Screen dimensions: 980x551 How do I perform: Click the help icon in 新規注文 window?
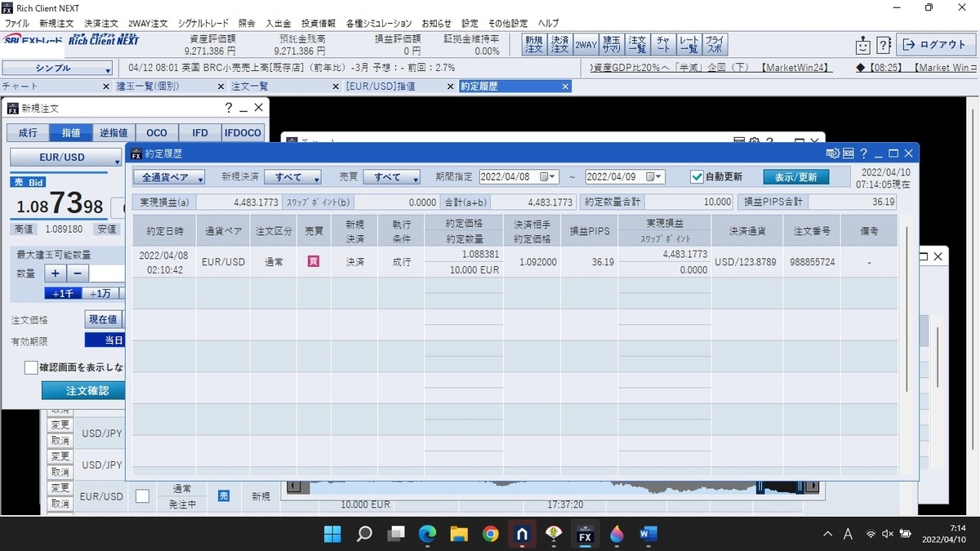click(229, 107)
